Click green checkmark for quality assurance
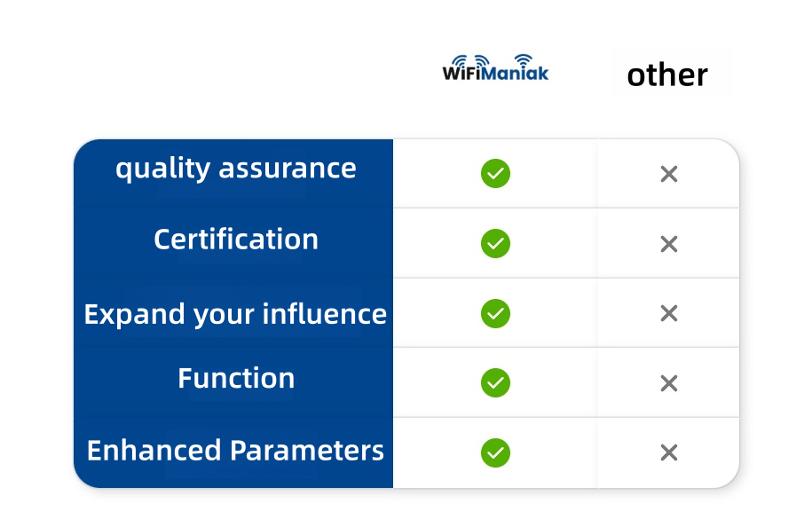The image size is (812, 519). [x=495, y=174]
